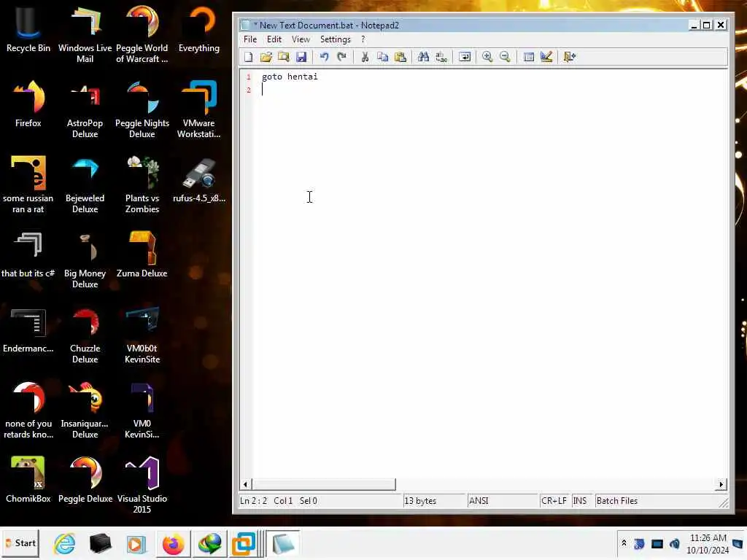Select the Bejeweled Deluxe desktop icon
747x560 pixels.
[85, 184]
